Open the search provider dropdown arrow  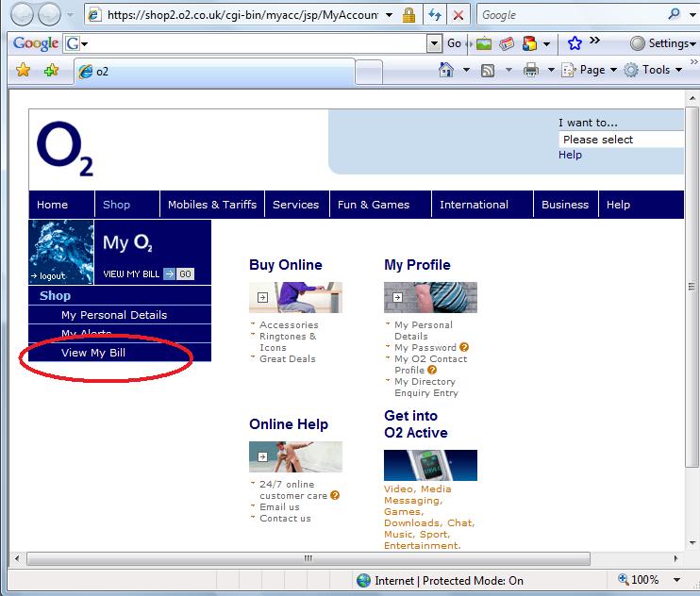[692, 15]
